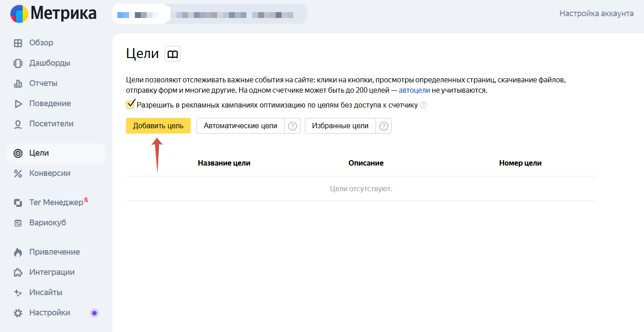Image resolution: width=644 pixels, height=332 pixels.
Task: Open Автоматические цели button
Action: pyautogui.click(x=240, y=126)
